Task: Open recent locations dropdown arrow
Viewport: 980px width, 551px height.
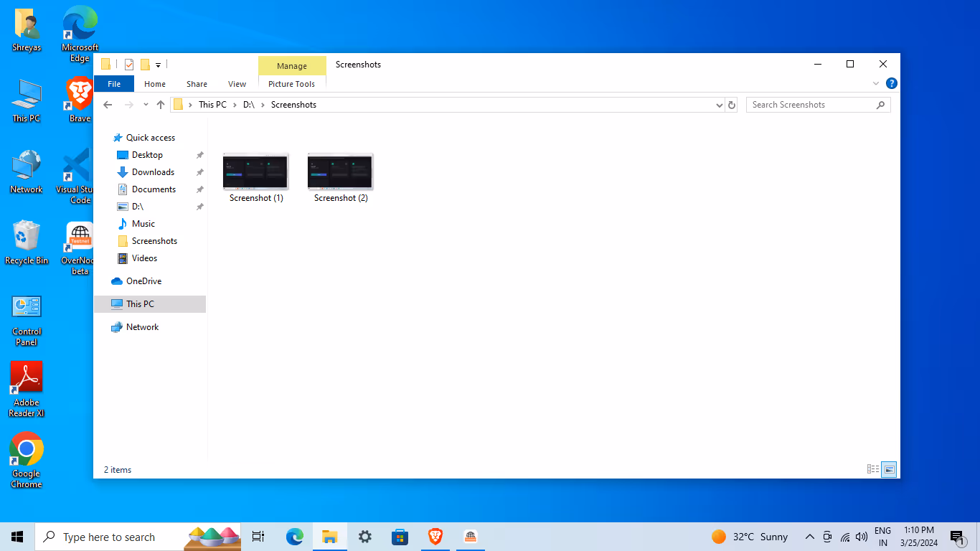Action: click(x=146, y=105)
